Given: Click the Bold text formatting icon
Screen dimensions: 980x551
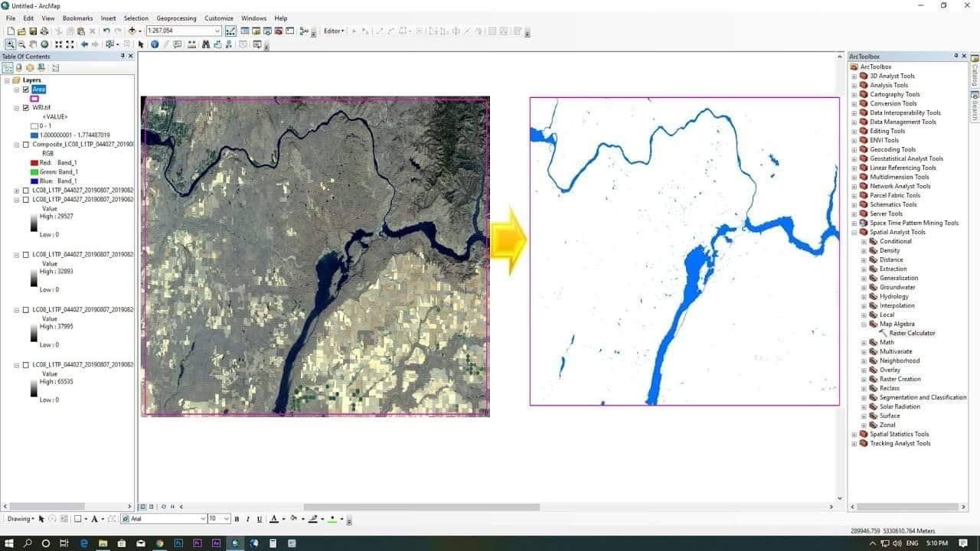Looking at the screenshot, I should (x=237, y=519).
